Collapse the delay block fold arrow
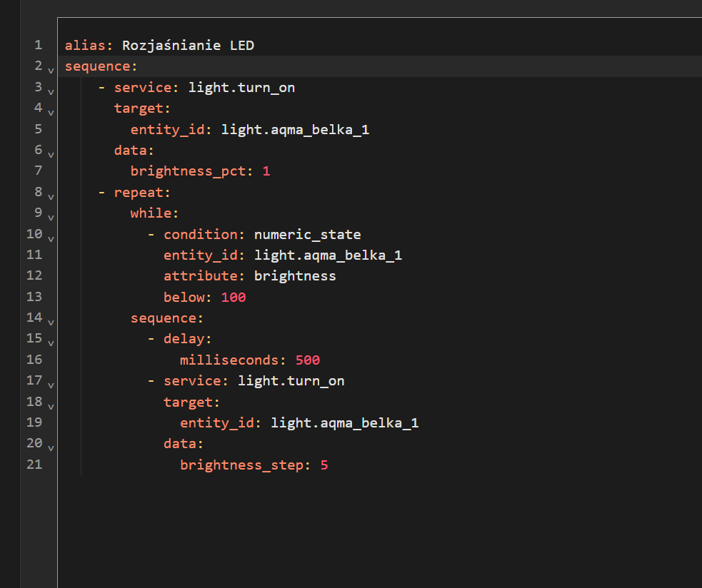The height and width of the screenshot is (588, 702). 51,342
